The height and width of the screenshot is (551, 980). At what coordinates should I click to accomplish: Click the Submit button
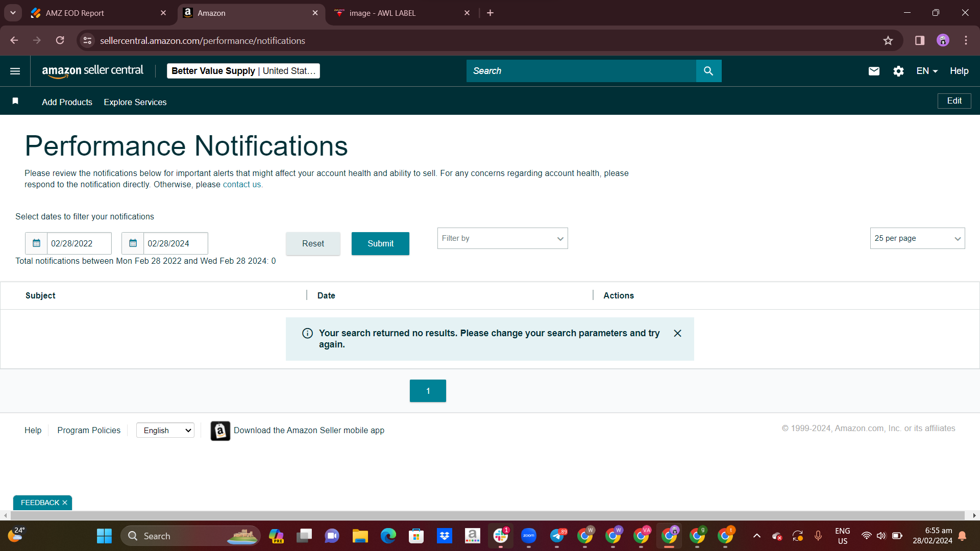[380, 243]
